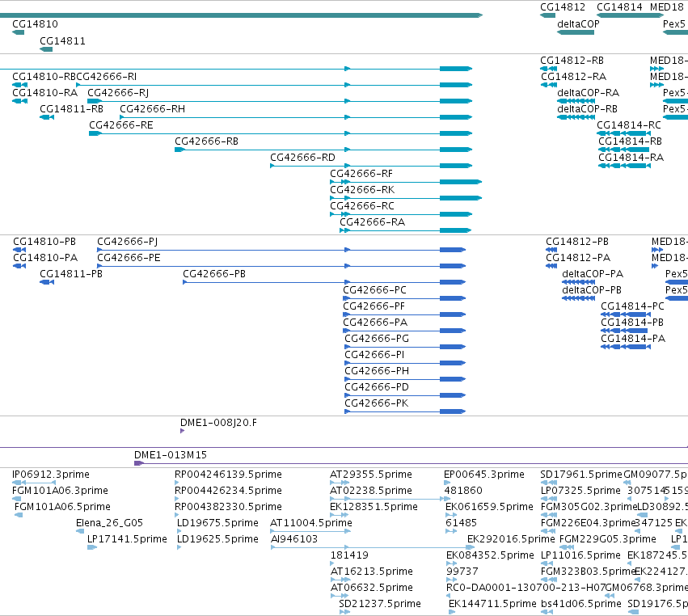Viewport: 688px width, 616px height.
Task: Click the RP004246139.5prime EST label
Action: click(228, 475)
